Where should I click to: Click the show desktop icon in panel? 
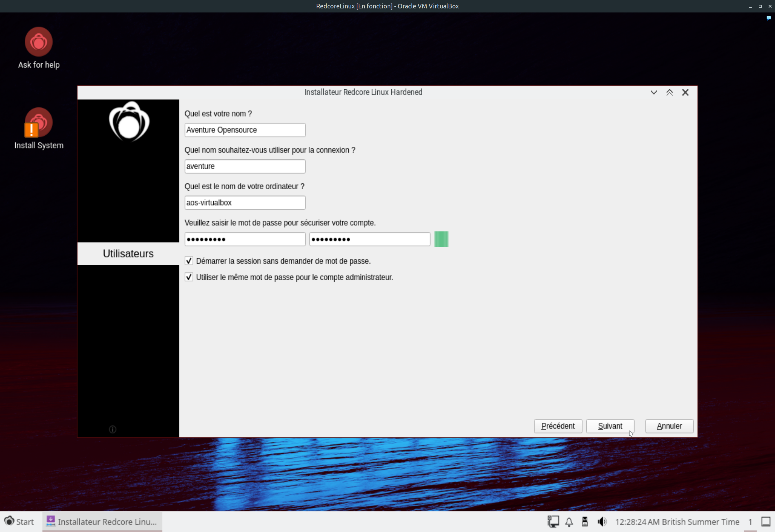click(x=766, y=522)
